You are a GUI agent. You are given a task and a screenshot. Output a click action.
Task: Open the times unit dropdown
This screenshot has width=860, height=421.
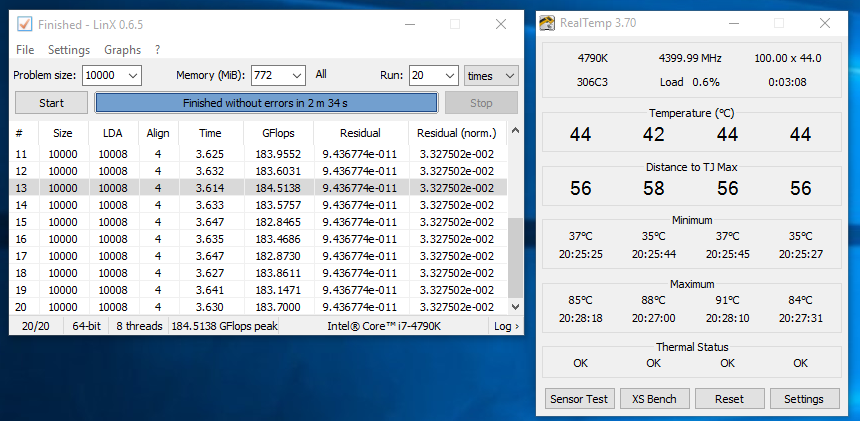point(491,76)
